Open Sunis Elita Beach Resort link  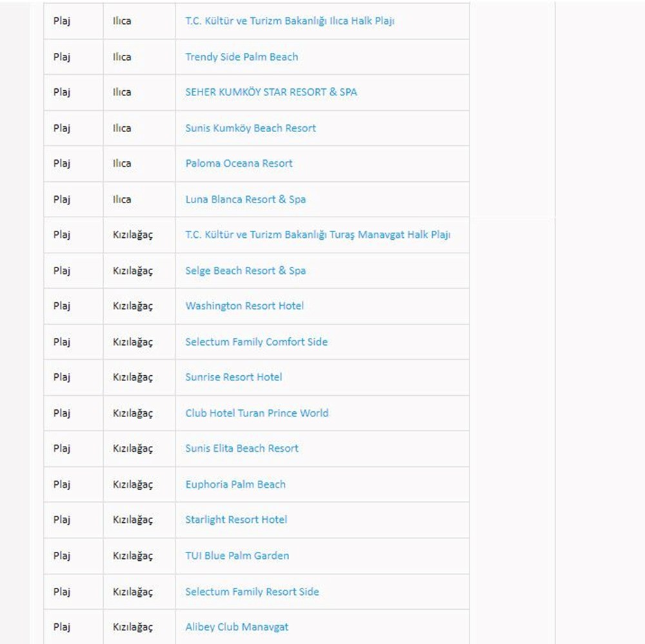coord(242,449)
